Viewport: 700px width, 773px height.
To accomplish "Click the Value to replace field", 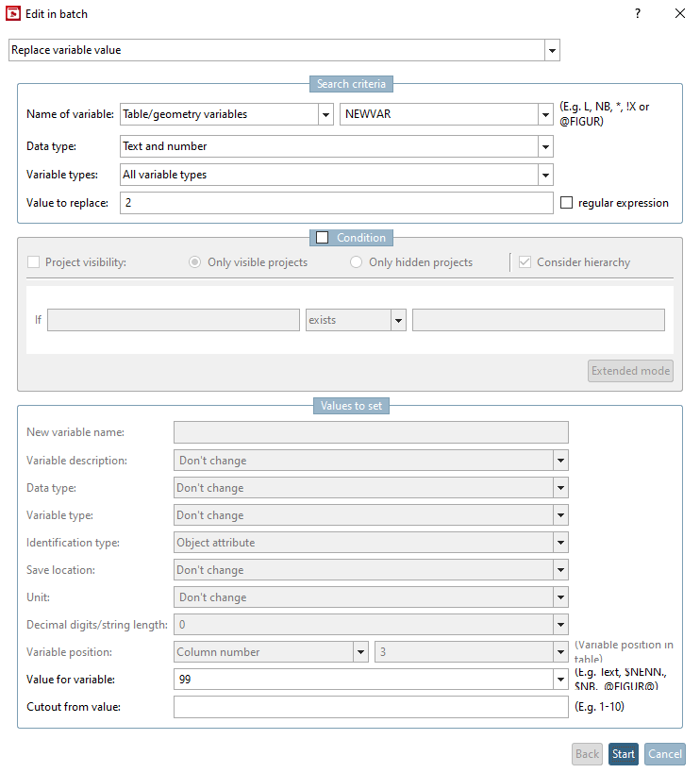I will [x=336, y=203].
